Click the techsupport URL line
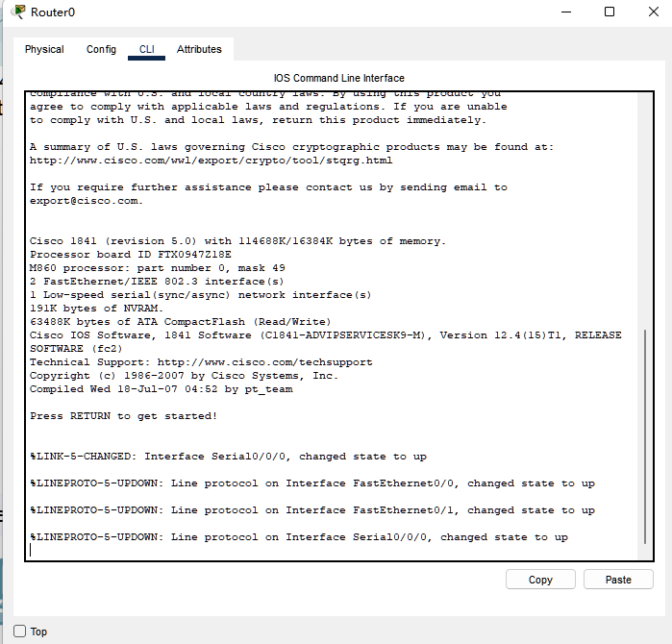The height and width of the screenshot is (644, 672). [x=201, y=362]
